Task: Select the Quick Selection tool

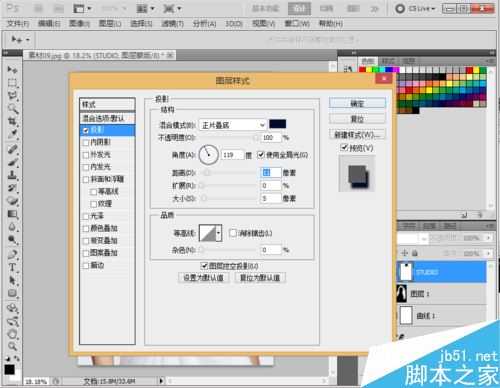Action: click(12, 109)
